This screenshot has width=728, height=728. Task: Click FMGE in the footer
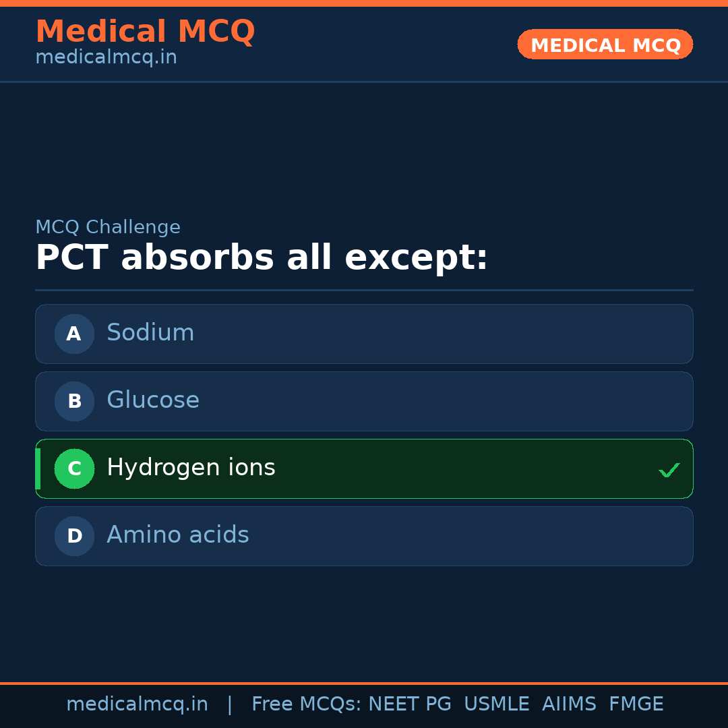(x=636, y=704)
